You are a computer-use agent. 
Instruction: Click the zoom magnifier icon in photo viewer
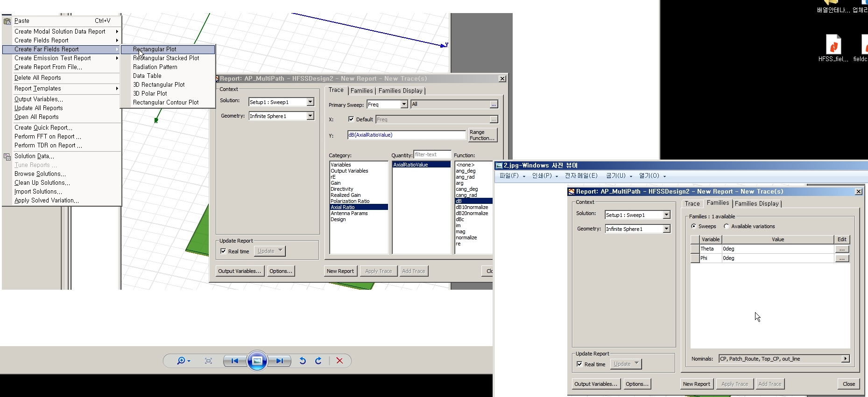click(x=181, y=361)
